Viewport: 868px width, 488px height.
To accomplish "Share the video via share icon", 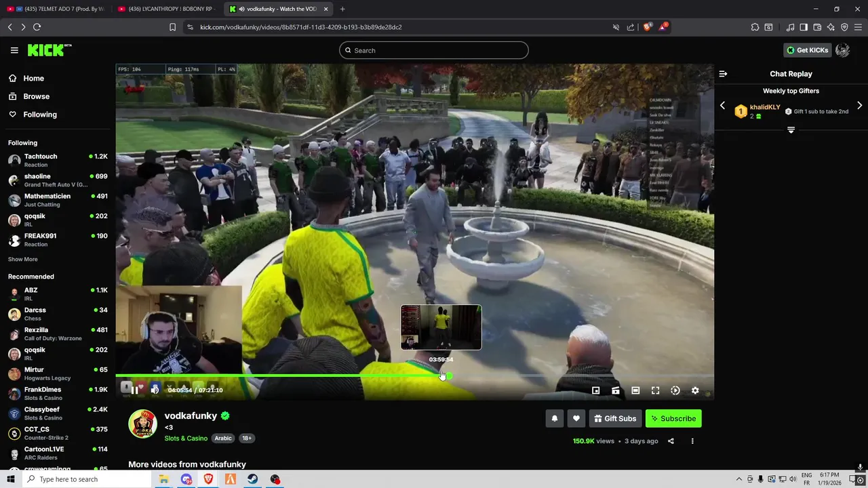I will [671, 441].
